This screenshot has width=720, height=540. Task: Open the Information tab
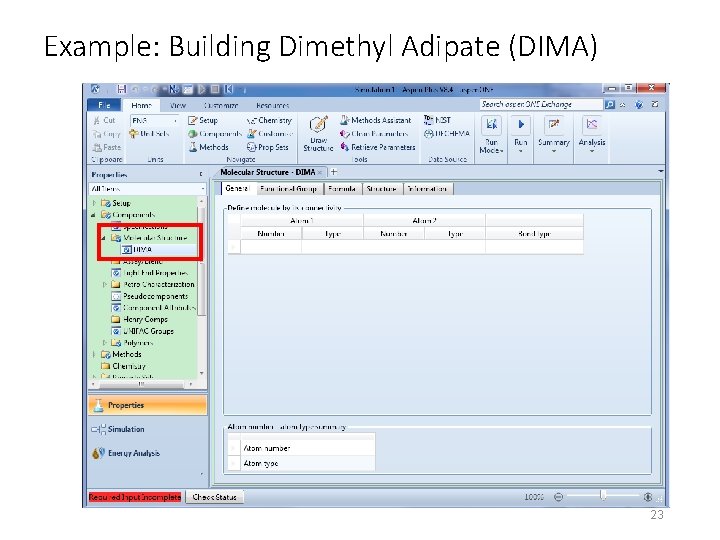[427, 189]
